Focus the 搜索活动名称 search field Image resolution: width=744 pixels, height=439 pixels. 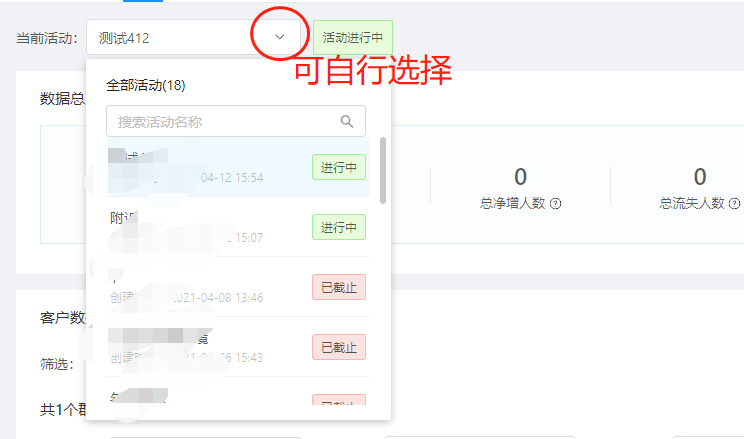[x=236, y=121]
